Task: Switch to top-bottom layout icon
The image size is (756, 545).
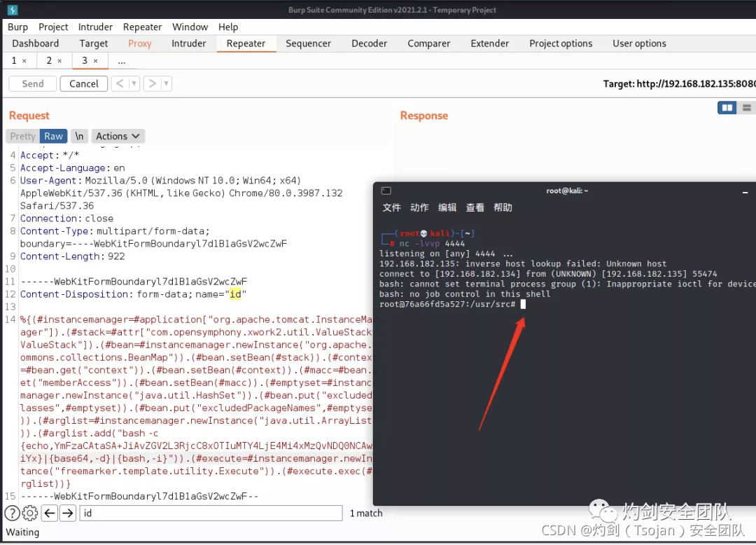Action: (x=746, y=108)
